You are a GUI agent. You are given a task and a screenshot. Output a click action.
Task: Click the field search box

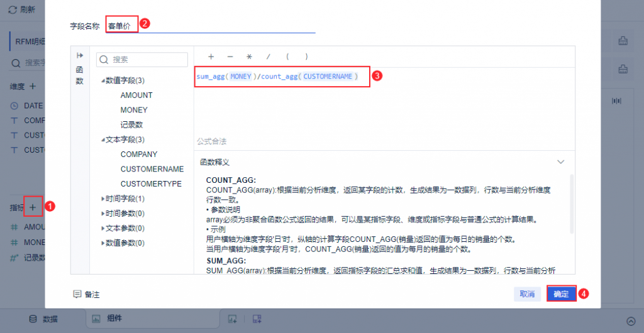[142, 60]
